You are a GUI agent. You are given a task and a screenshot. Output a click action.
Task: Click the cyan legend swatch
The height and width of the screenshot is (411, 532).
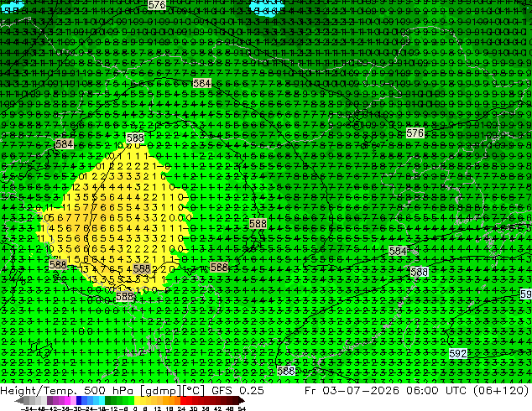coord(102,401)
